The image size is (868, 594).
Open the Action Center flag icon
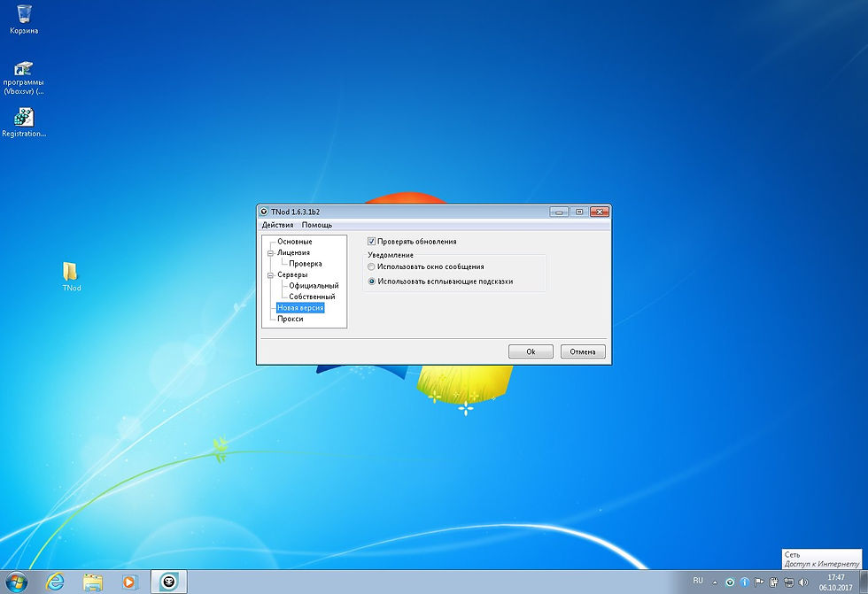(x=759, y=582)
